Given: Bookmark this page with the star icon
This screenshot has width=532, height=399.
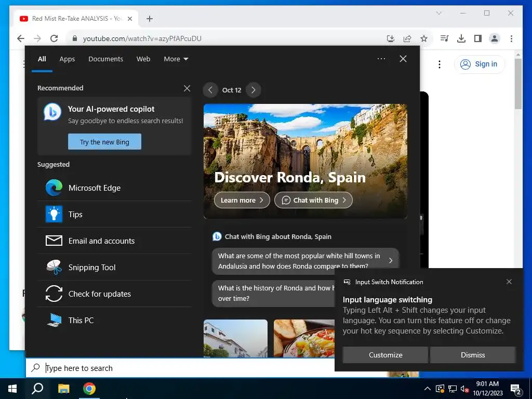Looking at the screenshot, I should tap(424, 38).
